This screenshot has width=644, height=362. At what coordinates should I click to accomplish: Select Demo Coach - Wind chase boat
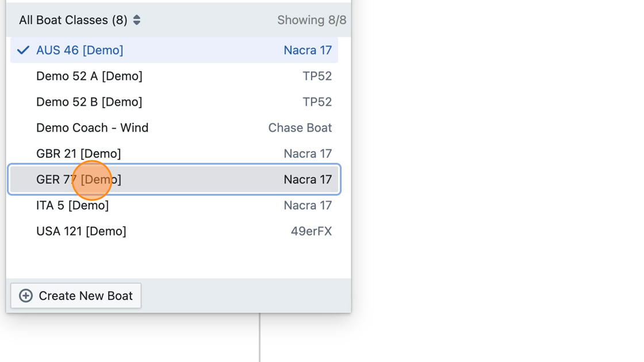pyautogui.click(x=174, y=128)
